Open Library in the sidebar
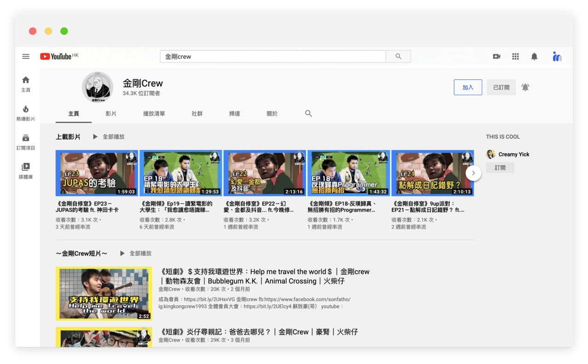This screenshot has height=364, width=588. pos(26,171)
